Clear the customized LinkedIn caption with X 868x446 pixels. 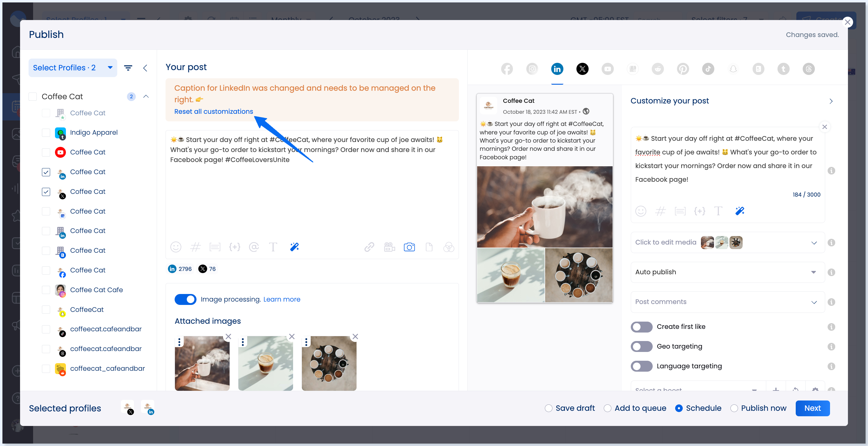click(x=825, y=127)
